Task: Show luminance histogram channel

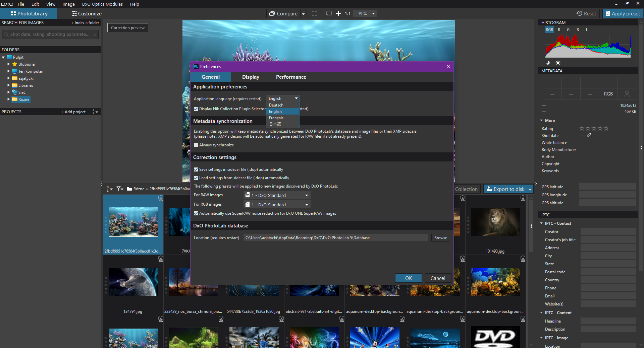Action: coord(587,30)
